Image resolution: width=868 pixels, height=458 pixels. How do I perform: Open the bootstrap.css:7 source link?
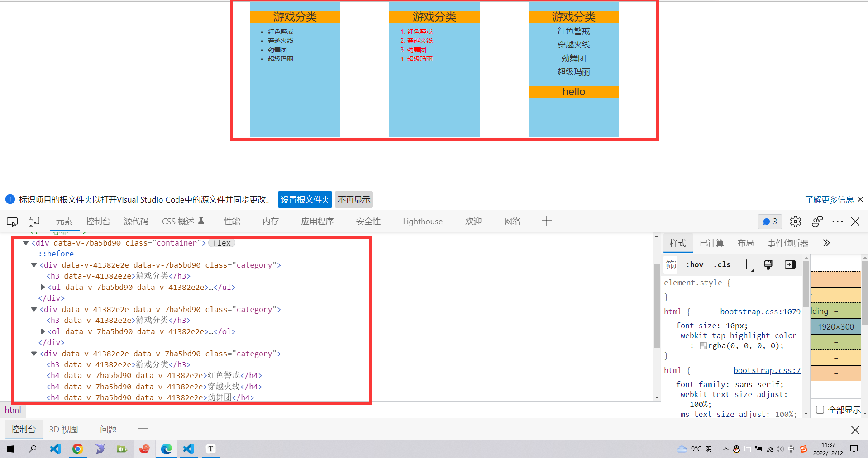[767, 370]
